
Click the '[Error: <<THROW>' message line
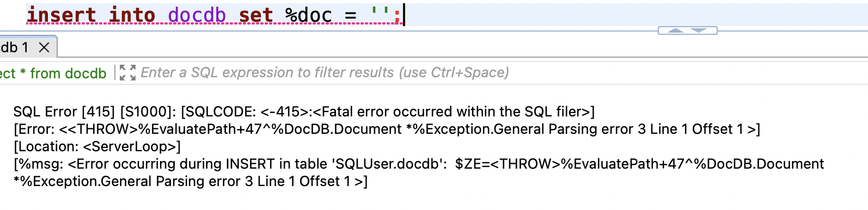tap(387, 129)
